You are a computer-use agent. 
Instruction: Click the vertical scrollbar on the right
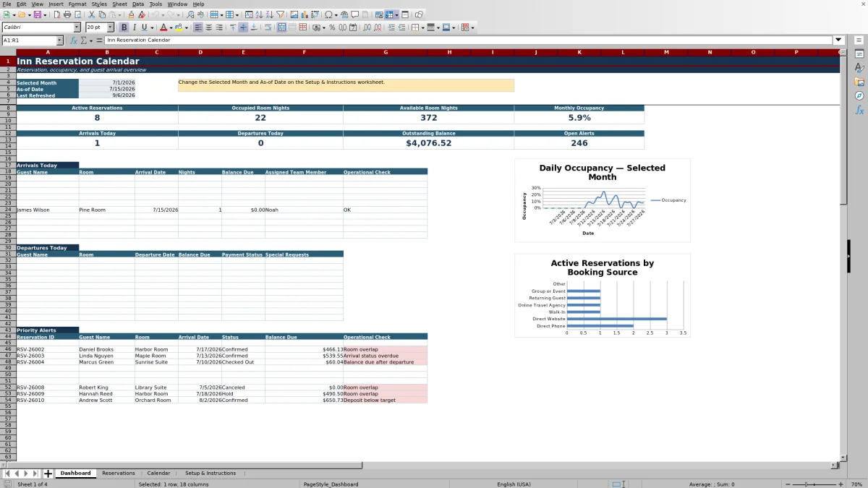coord(843,254)
